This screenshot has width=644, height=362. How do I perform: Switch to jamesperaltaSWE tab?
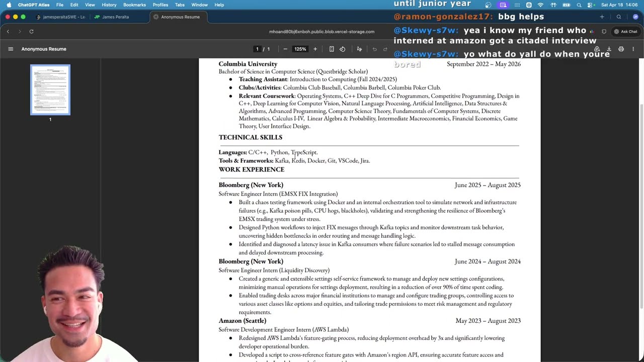tap(60, 17)
